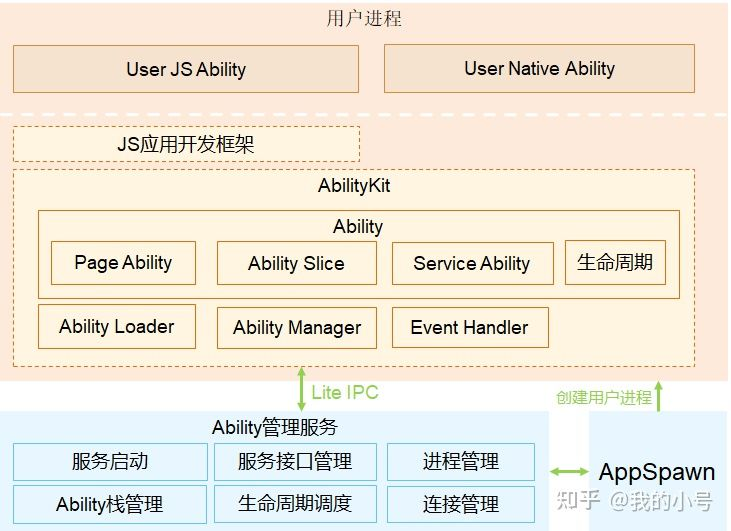
Task: Click the Ability栈管理 box
Action: [110, 504]
